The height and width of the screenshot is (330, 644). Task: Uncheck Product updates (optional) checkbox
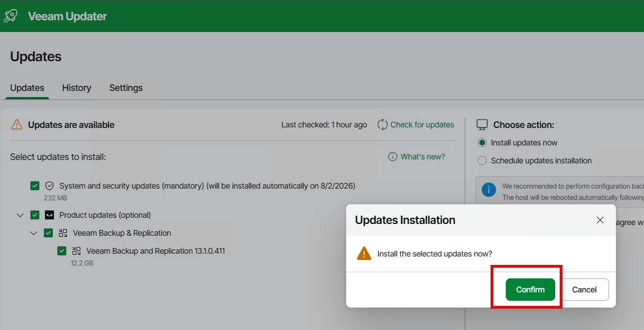pos(35,215)
